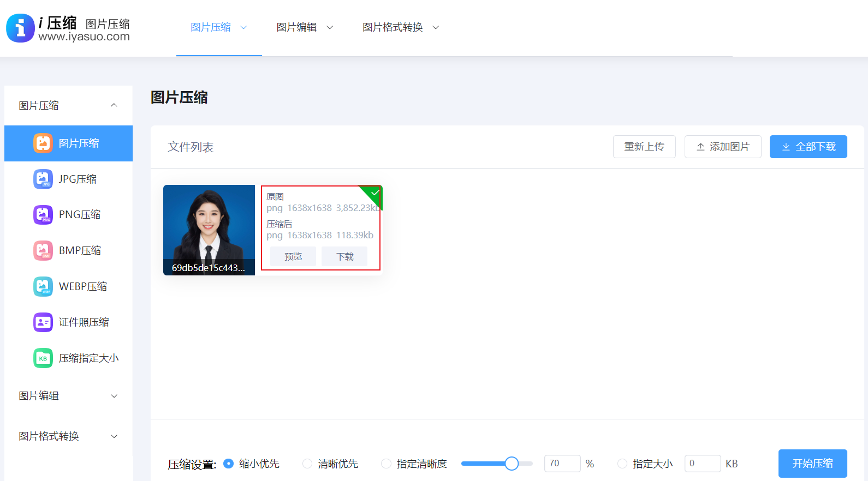Select the orange 图片压缩 sidebar icon

(x=43, y=143)
